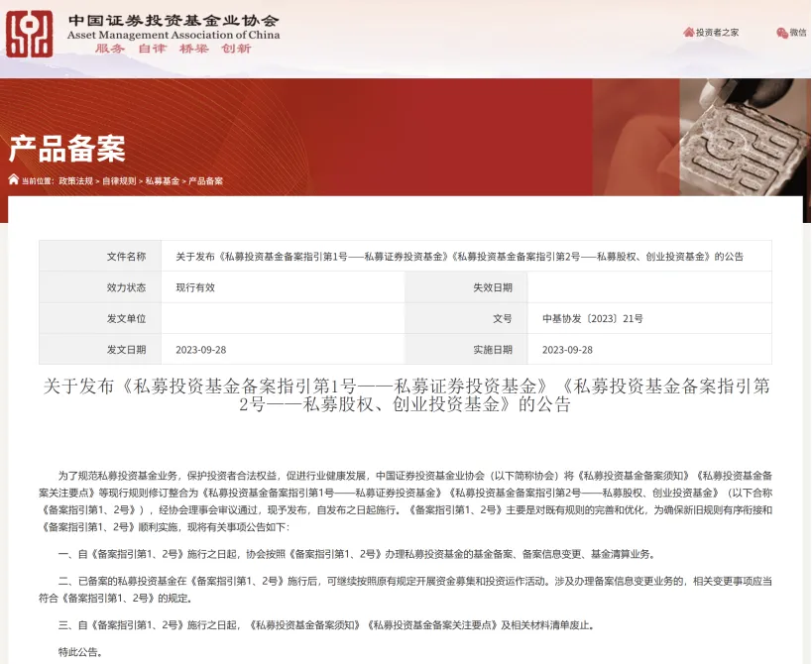812x664 pixels.
Task: Select the 发文单位 label cell
Action: (x=100, y=318)
